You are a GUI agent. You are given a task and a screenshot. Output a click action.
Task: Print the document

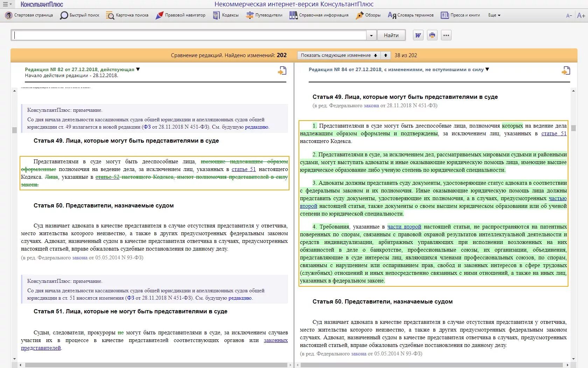pyautogui.click(x=432, y=35)
